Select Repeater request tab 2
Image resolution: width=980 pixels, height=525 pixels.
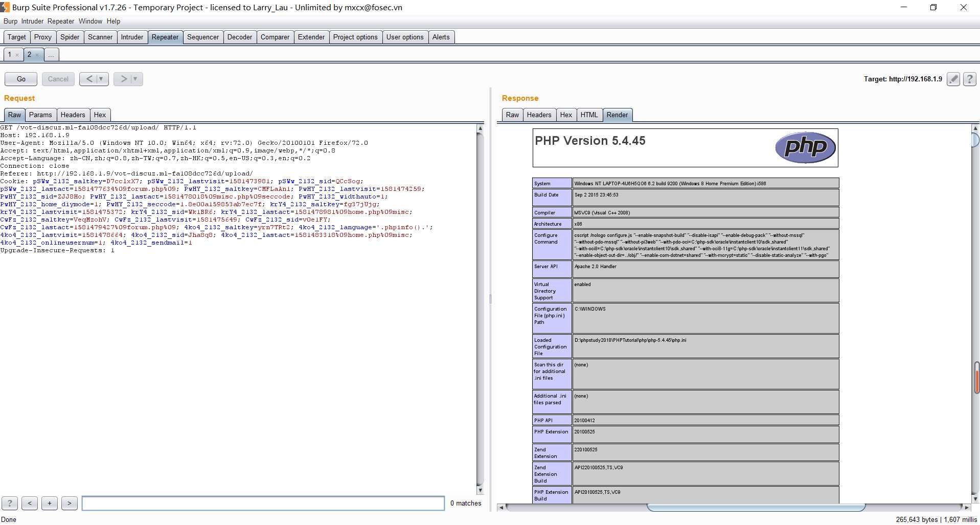click(x=30, y=54)
